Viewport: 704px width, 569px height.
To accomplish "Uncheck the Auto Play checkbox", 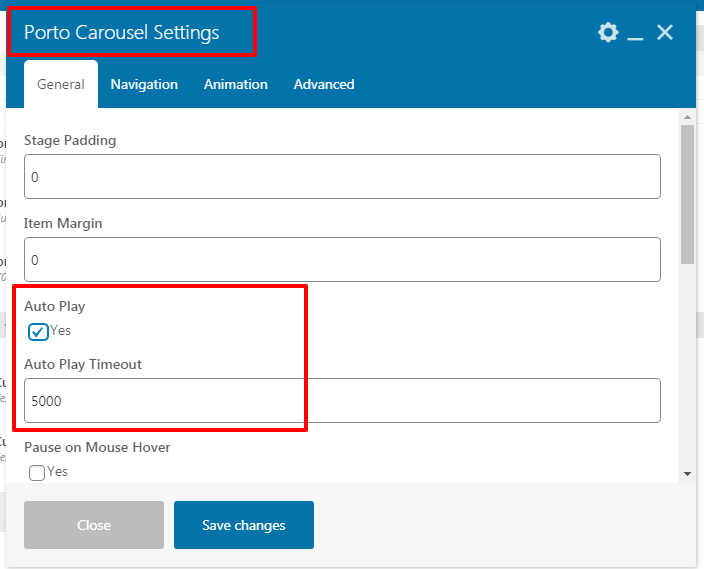I will (x=38, y=332).
